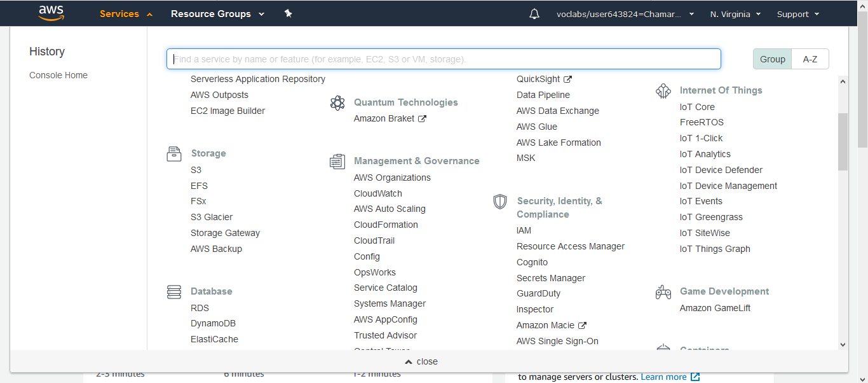Screen dimensions: 868x383
Task: Open Amazon GameLift
Action: point(715,308)
